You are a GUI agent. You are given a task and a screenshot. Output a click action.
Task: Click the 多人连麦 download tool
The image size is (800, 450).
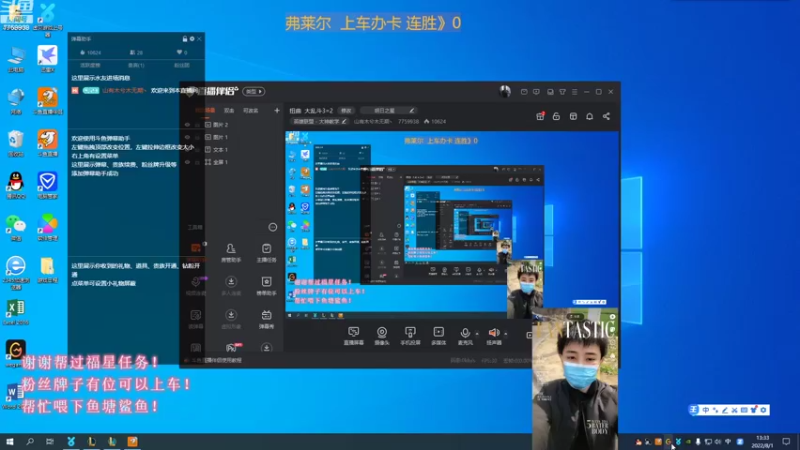click(x=231, y=286)
